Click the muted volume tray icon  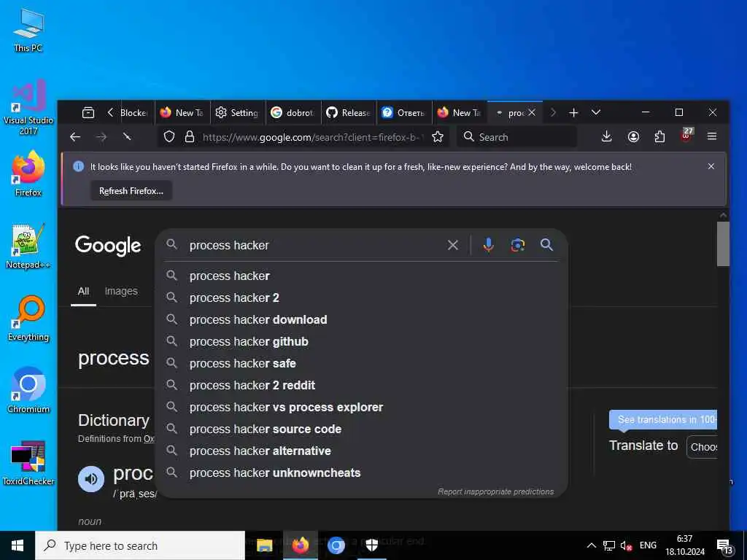pos(626,545)
